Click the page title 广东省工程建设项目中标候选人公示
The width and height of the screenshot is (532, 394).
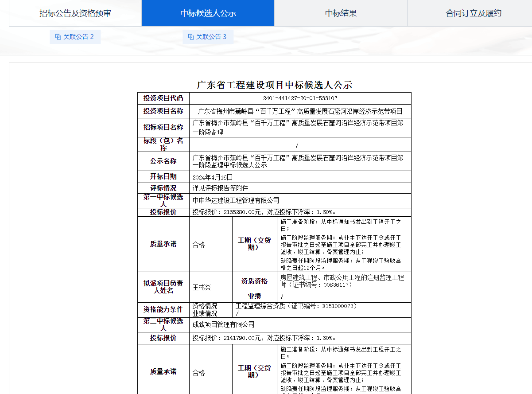coord(274,85)
